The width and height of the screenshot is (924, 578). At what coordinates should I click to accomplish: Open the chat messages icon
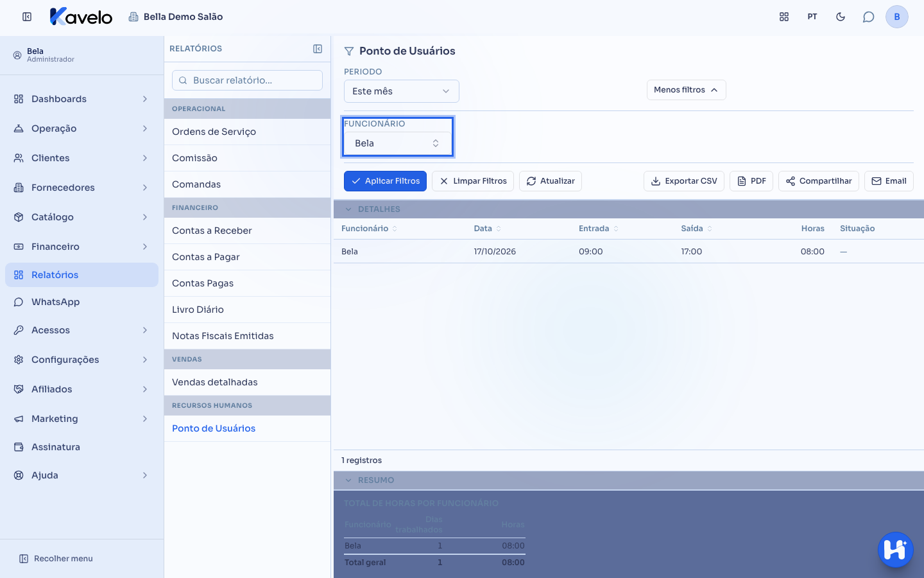click(868, 17)
